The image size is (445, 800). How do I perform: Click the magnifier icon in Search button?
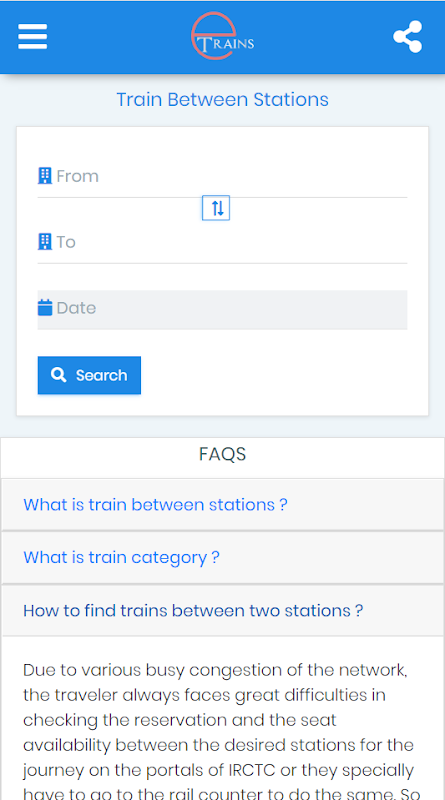59,375
